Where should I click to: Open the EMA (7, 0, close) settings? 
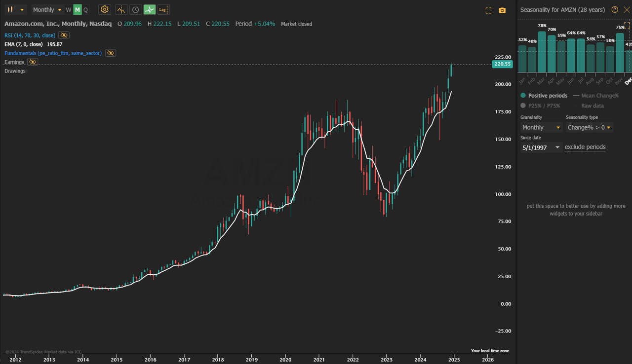click(x=24, y=44)
